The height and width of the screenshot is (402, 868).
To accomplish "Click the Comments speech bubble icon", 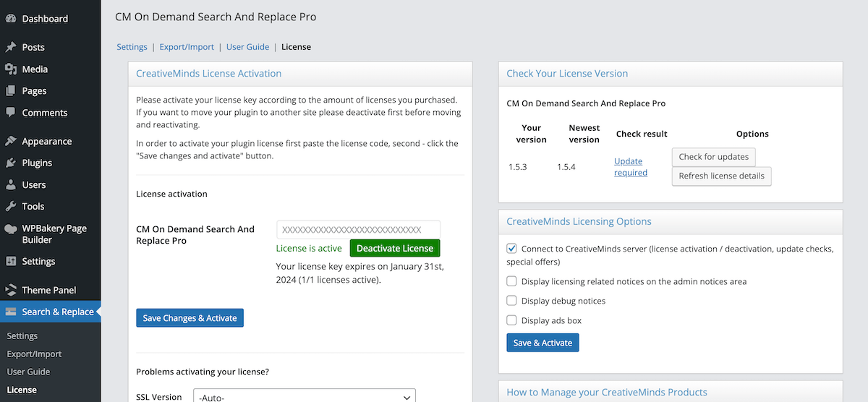I will [11, 113].
